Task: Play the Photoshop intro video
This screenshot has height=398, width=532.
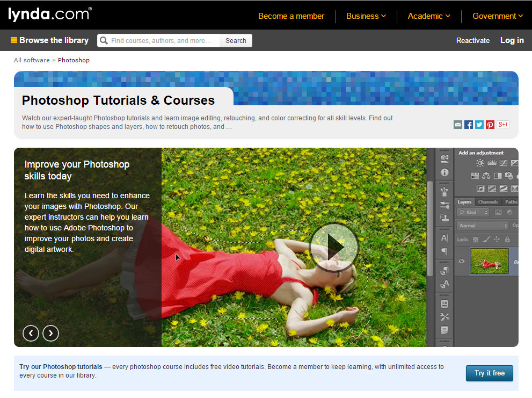Action: tap(334, 247)
